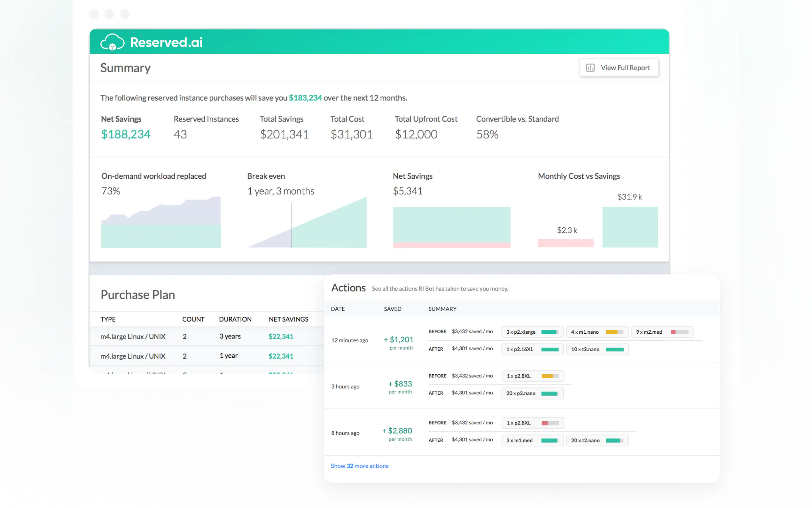Click the 3 x p2.xlarge instance chip
This screenshot has width=812, height=508.
point(532,332)
